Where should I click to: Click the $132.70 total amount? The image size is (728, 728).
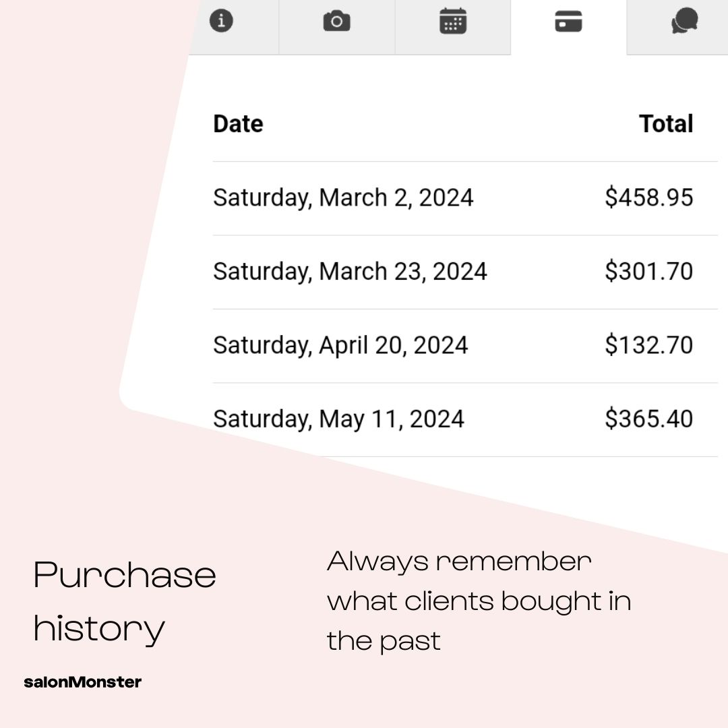pyautogui.click(x=648, y=345)
